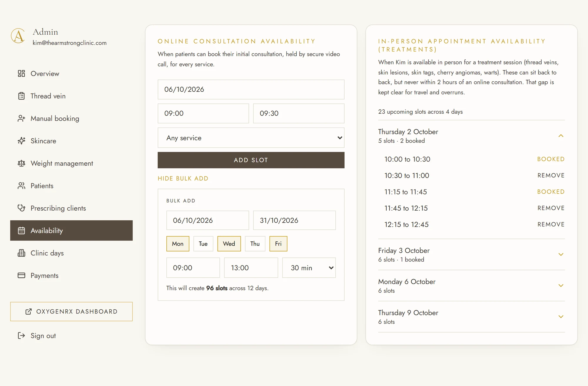Click the bulk add 13:00 end time field
Image resolution: width=588 pixels, height=386 pixels.
[x=251, y=268]
